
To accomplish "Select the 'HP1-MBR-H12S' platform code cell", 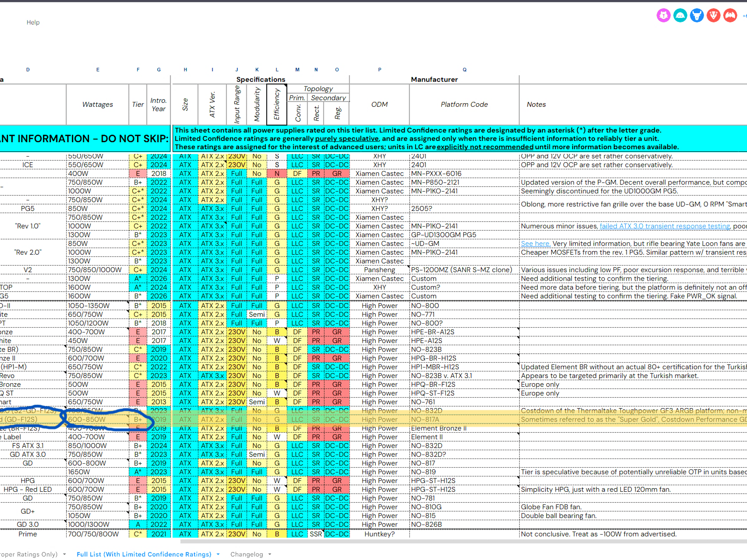I will coord(464,367).
